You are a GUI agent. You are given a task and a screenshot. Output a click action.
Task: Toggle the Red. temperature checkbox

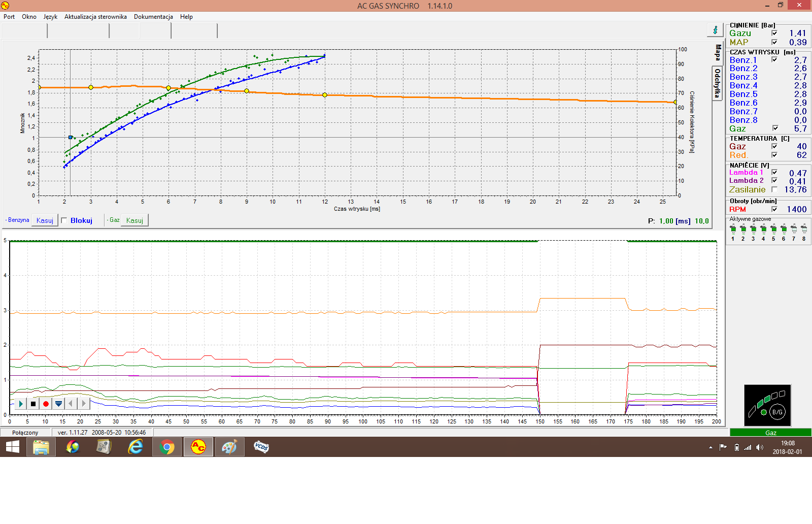774,155
